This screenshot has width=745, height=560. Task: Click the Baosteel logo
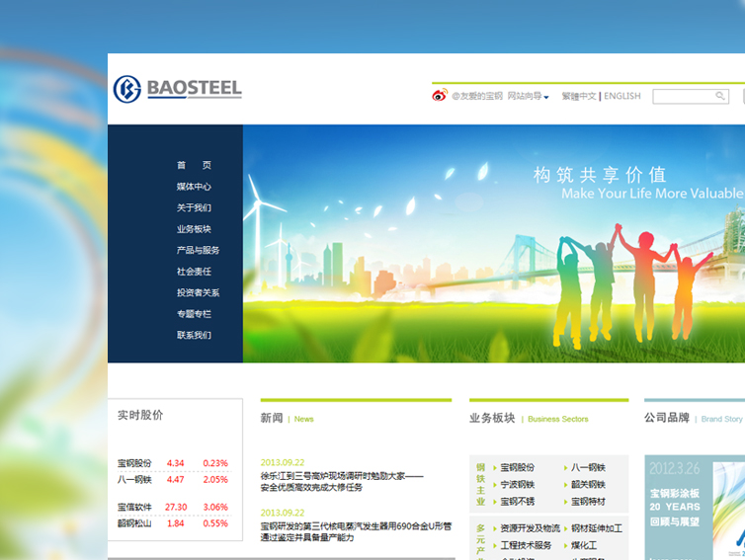[x=177, y=89]
